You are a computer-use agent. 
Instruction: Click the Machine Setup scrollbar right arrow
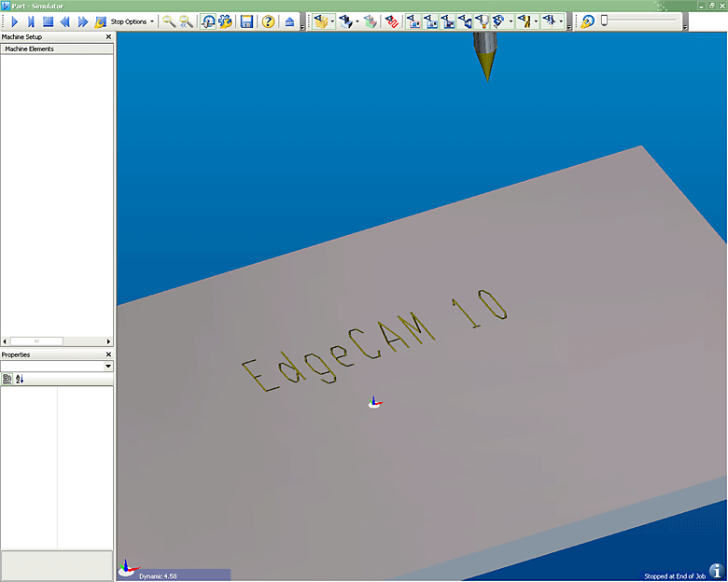point(108,341)
